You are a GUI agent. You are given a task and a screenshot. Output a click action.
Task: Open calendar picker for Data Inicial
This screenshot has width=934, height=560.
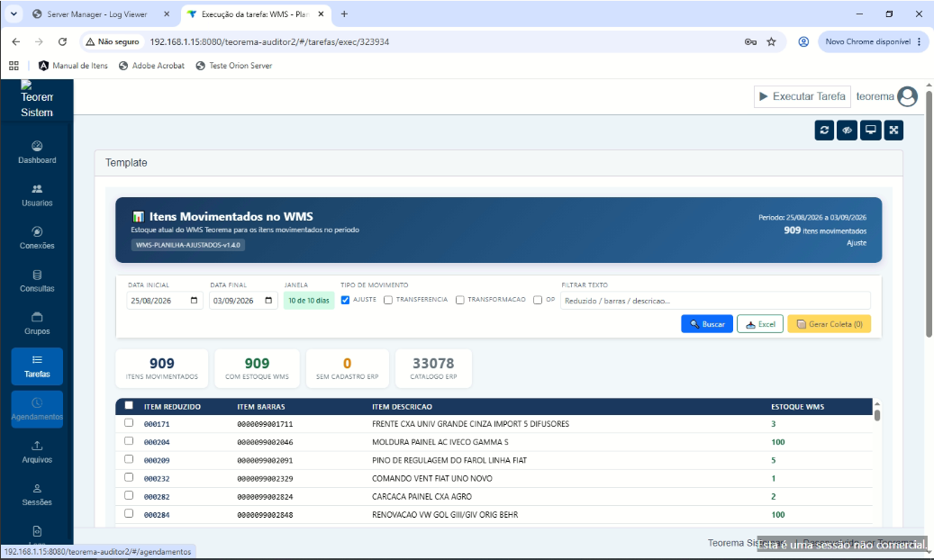(195, 300)
